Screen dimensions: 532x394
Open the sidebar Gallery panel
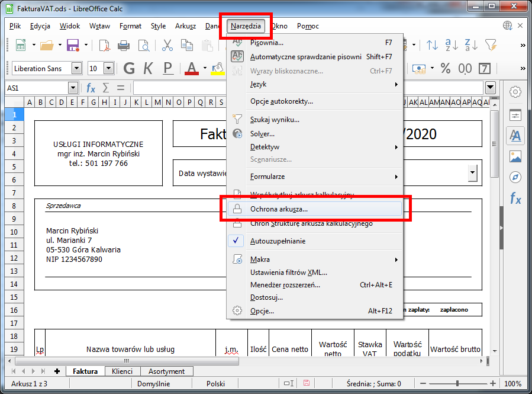pos(515,157)
